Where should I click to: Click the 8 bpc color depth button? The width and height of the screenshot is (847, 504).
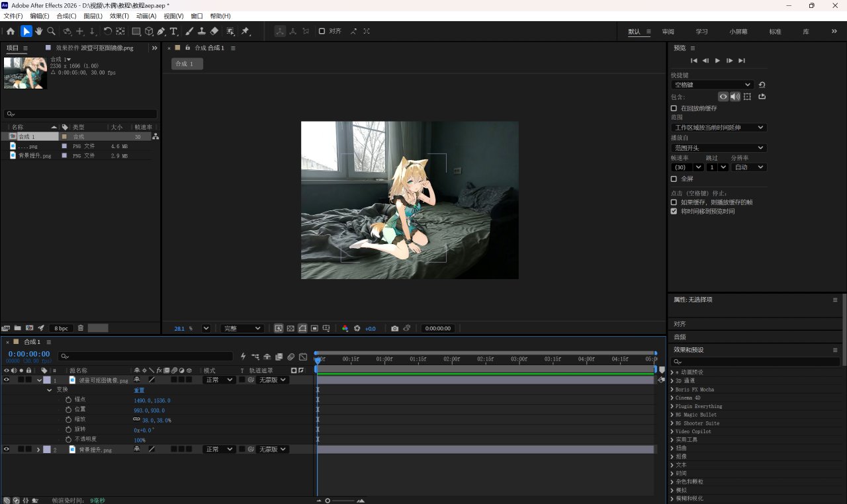click(61, 328)
